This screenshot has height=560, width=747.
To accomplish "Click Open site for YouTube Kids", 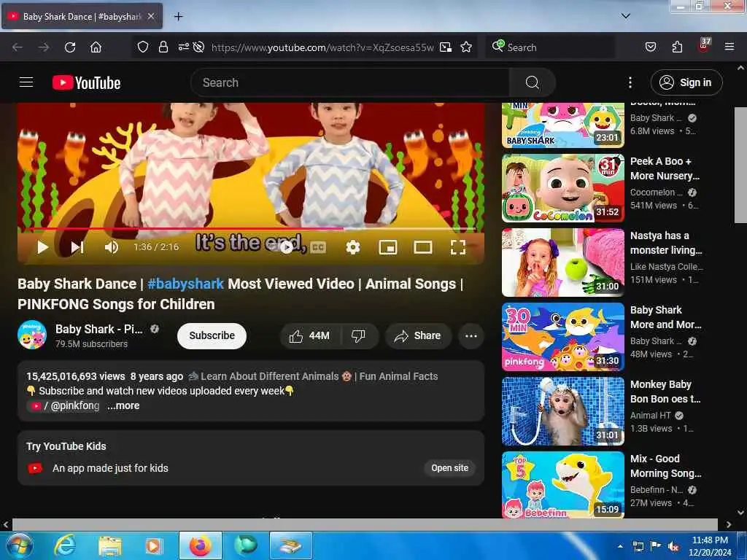I will pyautogui.click(x=449, y=468).
